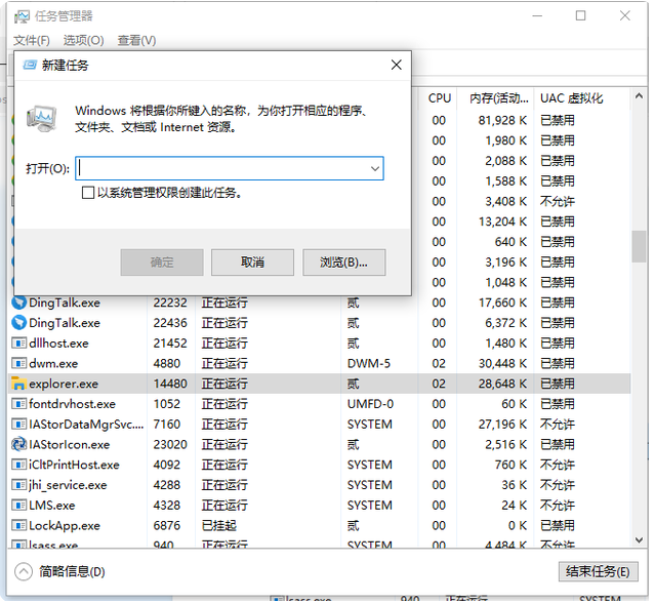Image resolution: width=649 pixels, height=601 pixels.
Task: Click jhi_service.exe process name
Action: point(68,485)
